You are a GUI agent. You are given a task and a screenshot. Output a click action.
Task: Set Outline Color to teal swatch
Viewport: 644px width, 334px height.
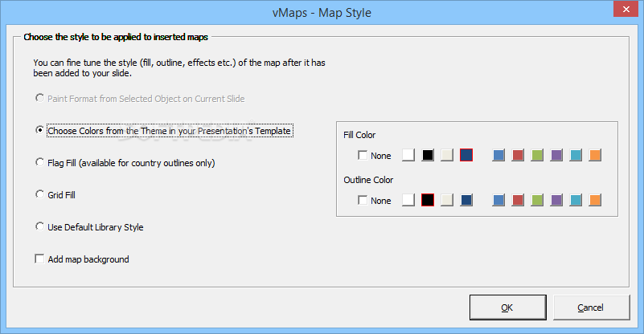tap(576, 200)
